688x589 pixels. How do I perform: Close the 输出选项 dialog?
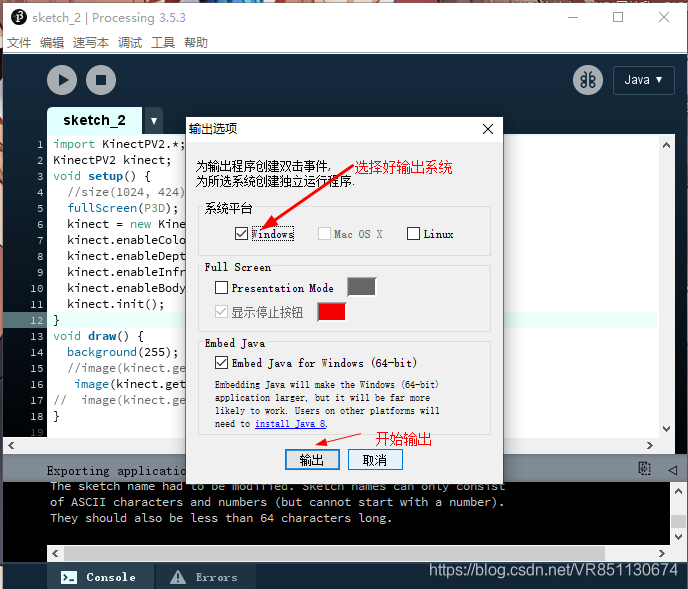pyautogui.click(x=488, y=129)
